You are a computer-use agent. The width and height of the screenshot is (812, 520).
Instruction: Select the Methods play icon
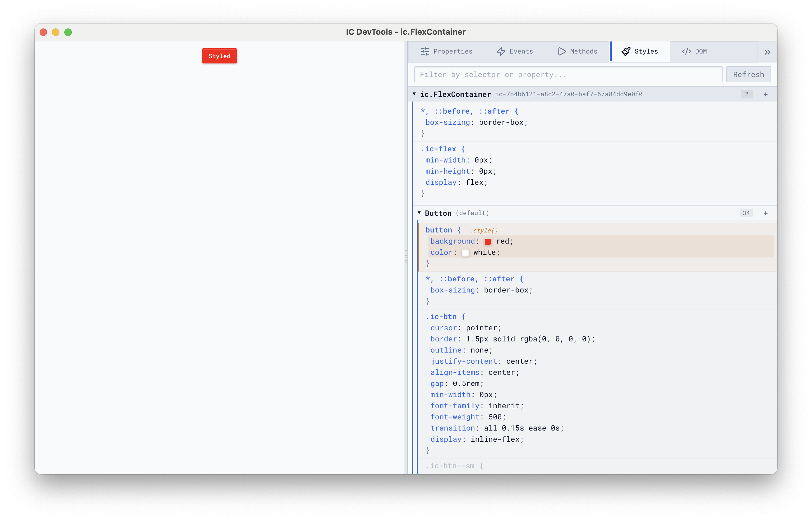[561, 51]
